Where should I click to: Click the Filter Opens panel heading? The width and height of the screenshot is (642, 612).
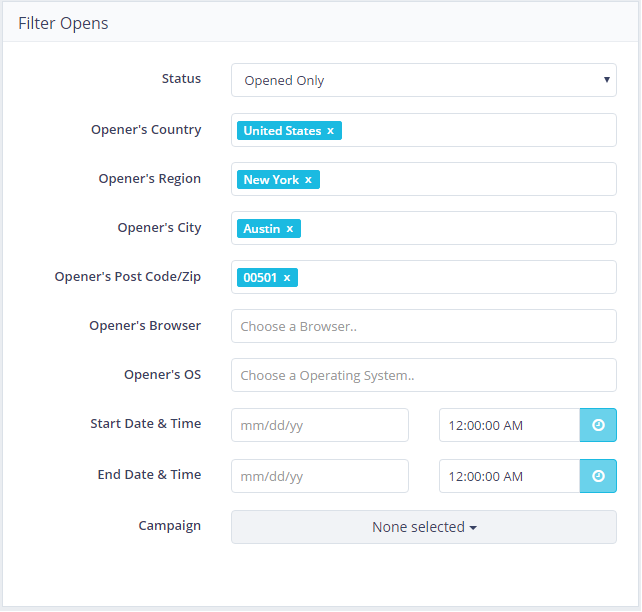63,23
